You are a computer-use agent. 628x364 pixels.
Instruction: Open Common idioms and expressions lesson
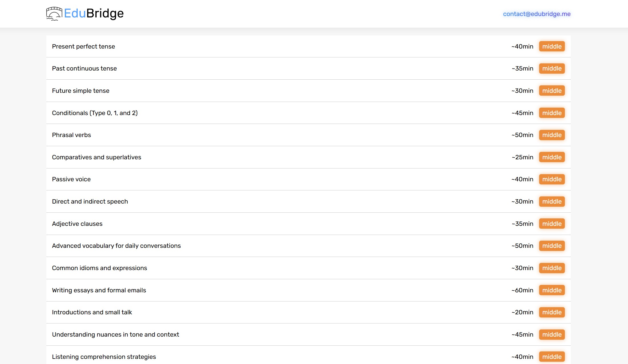click(99, 268)
